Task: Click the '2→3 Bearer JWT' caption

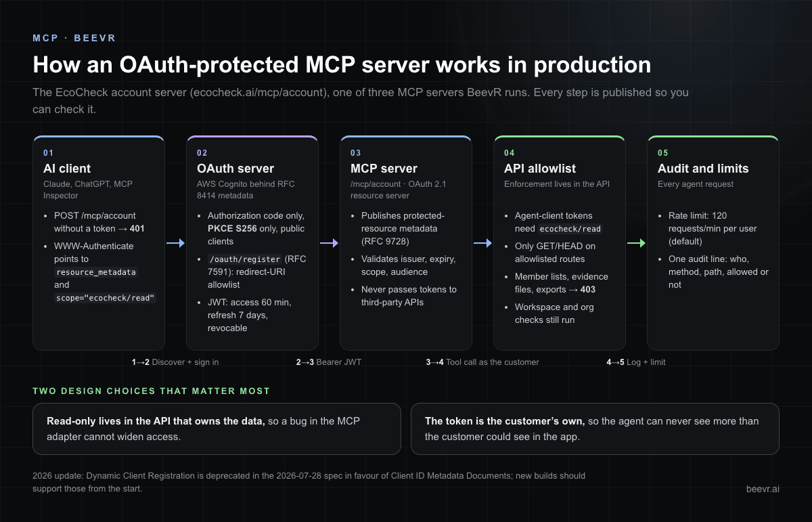Action: tap(329, 362)
